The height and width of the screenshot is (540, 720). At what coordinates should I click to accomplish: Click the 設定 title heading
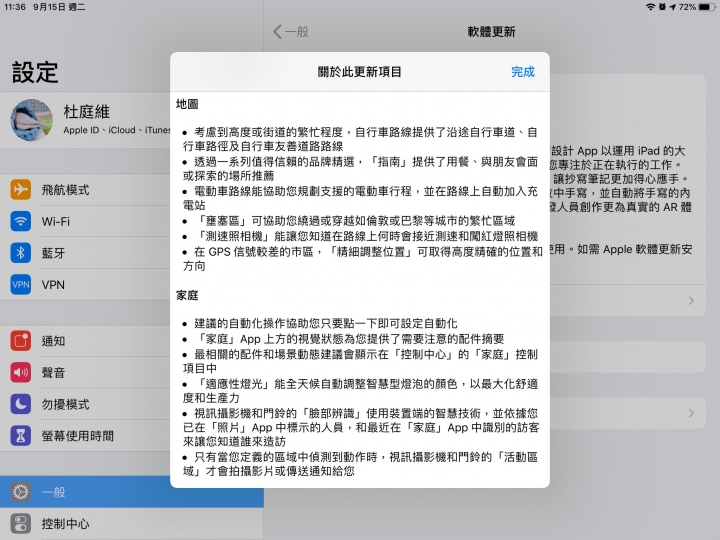[x=35, y=73]
